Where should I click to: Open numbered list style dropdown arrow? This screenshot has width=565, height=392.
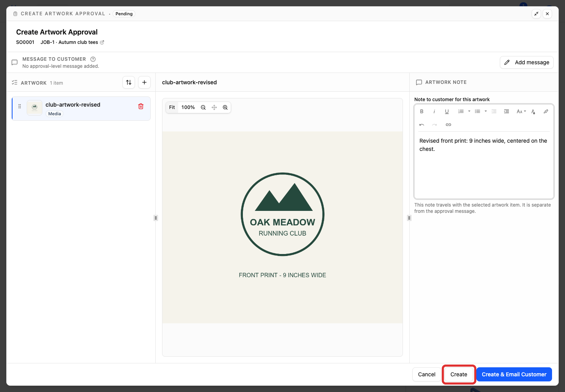click(x=469, y=111)
